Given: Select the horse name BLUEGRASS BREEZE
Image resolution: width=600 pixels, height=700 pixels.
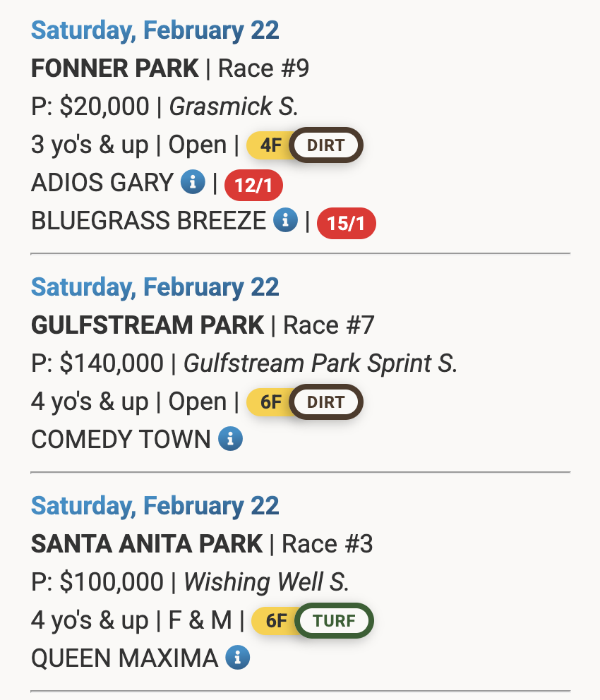Looking at the screenshot, I should click(x=148, y=221).
